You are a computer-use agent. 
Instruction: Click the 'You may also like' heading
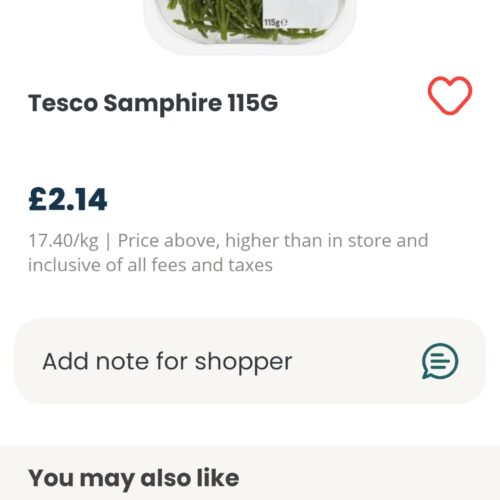point(134,479)
